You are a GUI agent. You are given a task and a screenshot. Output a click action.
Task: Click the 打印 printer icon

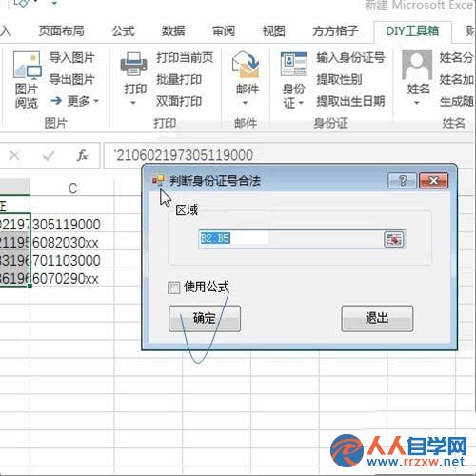133,64
